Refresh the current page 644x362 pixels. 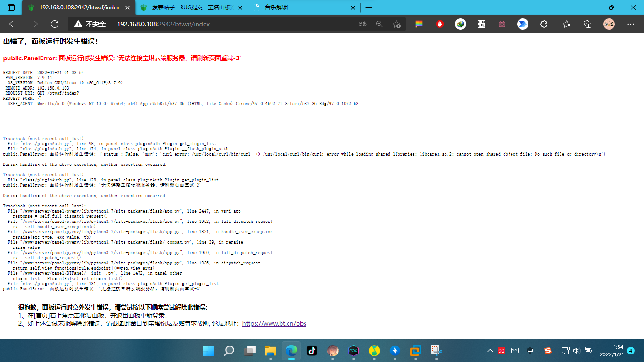coord(55,24)
